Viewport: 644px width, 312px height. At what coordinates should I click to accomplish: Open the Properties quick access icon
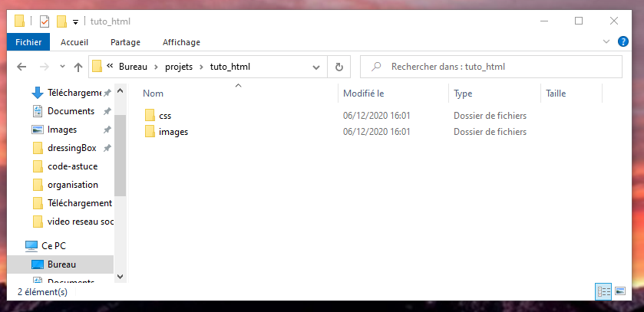[45, 21]
